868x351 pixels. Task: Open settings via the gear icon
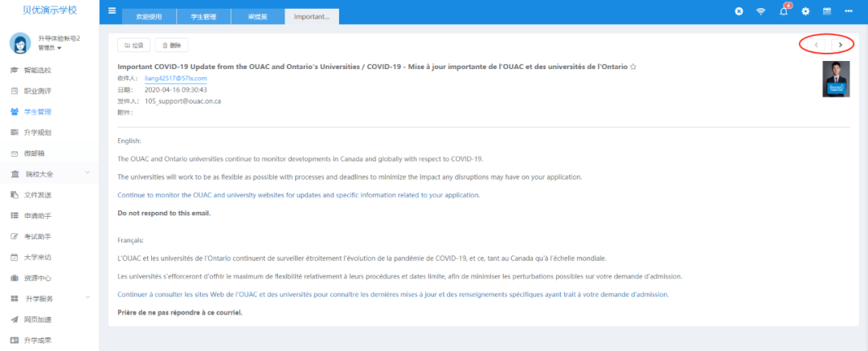click(805, 11)
